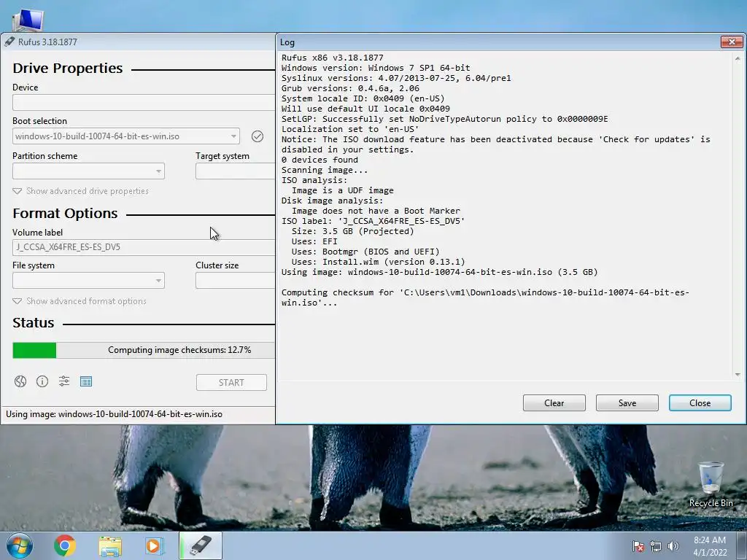Viewport: 747px width, 560px height.
Task: Click the START button in Rufus
Action: coord(231,382)
